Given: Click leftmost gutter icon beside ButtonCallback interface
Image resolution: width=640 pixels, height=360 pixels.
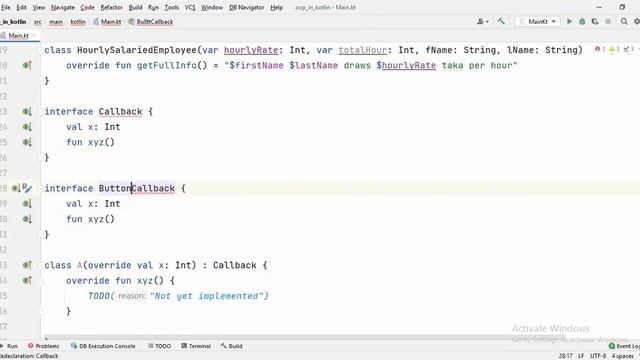Looking at the screenshot, I should pos(16,188).
